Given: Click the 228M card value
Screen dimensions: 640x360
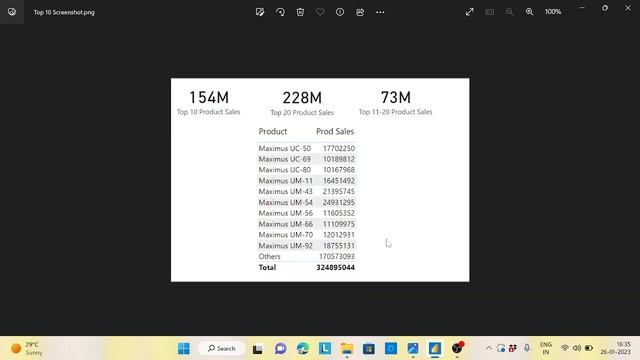Looking at the screenshot, I should 302,98.
